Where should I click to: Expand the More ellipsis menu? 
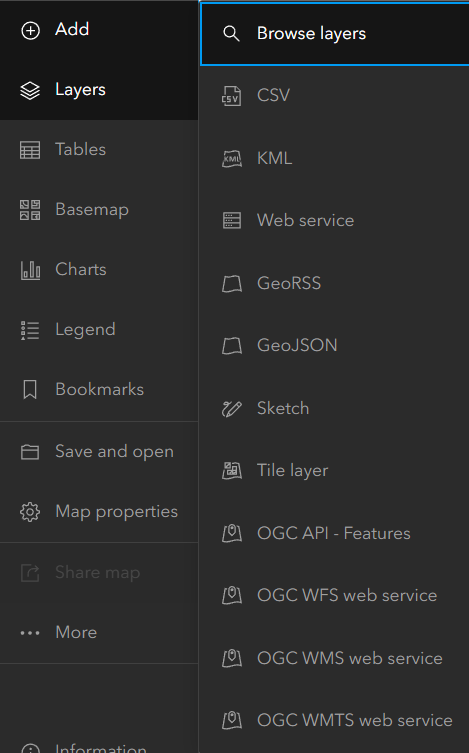pyautogui.click(x=99, y=632)
